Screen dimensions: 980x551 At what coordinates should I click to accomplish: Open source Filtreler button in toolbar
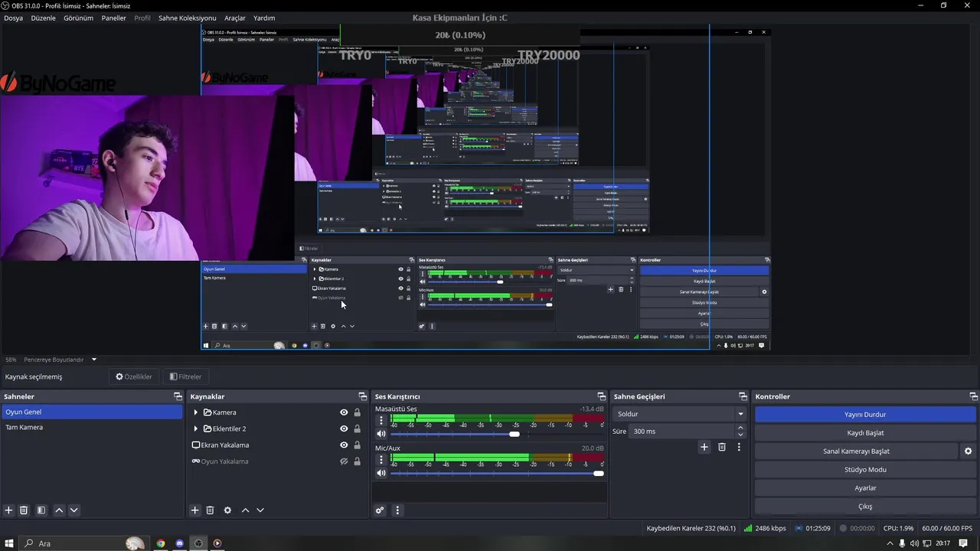click(186, 377)
